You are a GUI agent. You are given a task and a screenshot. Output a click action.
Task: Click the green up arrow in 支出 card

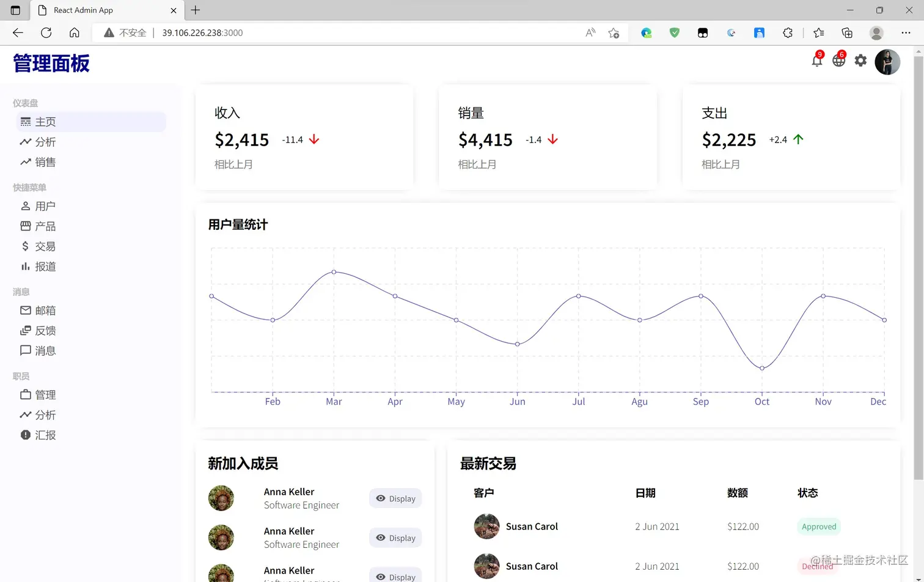[798, 139]
